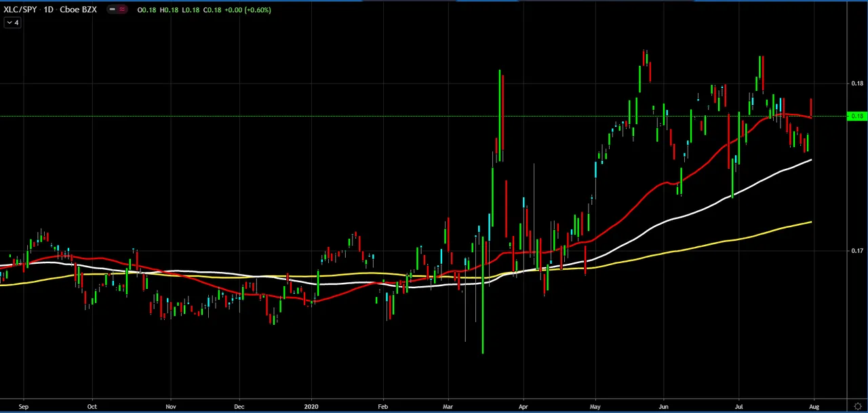Open chart settings gear icon

coord(858,406)
